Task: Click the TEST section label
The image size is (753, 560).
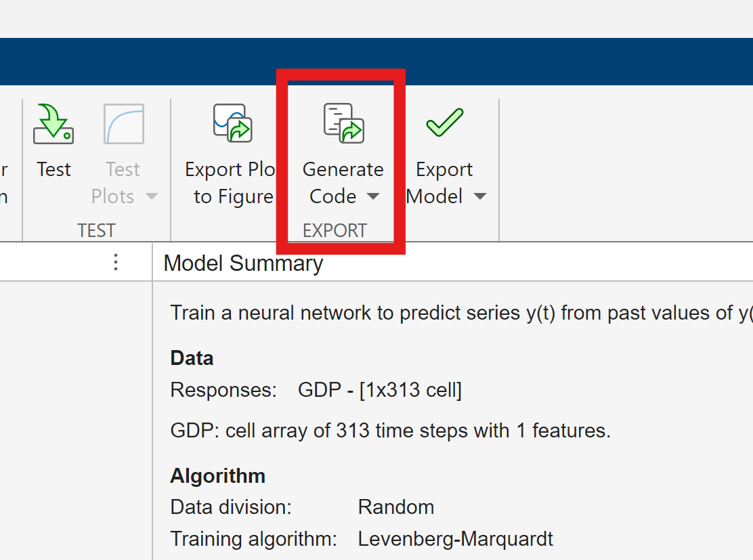Action: click(96, 230)
